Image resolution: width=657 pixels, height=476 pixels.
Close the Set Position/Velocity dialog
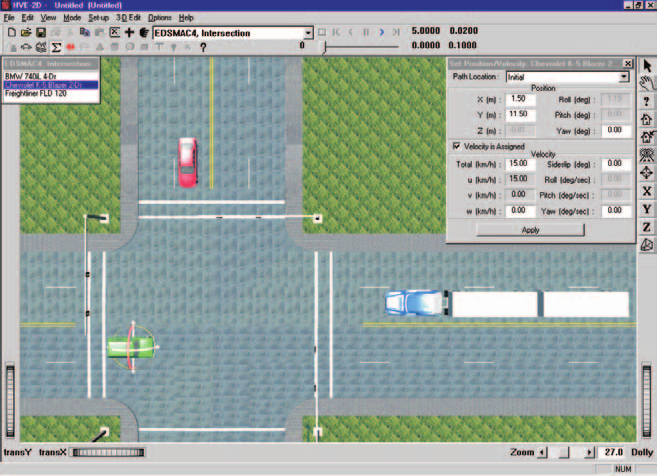(x=628, y=63)
